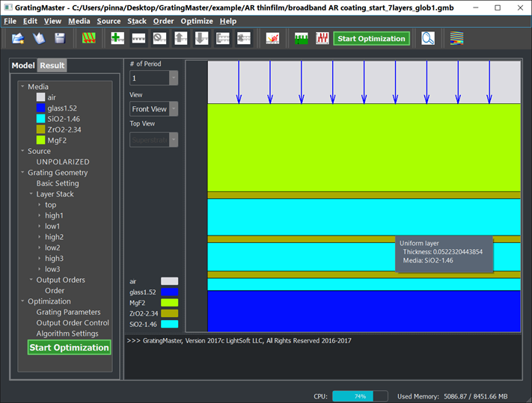This screenshot has width=532, height=403.
Task: Click the red starburst source toolbar icon
Action: [273, 38]
